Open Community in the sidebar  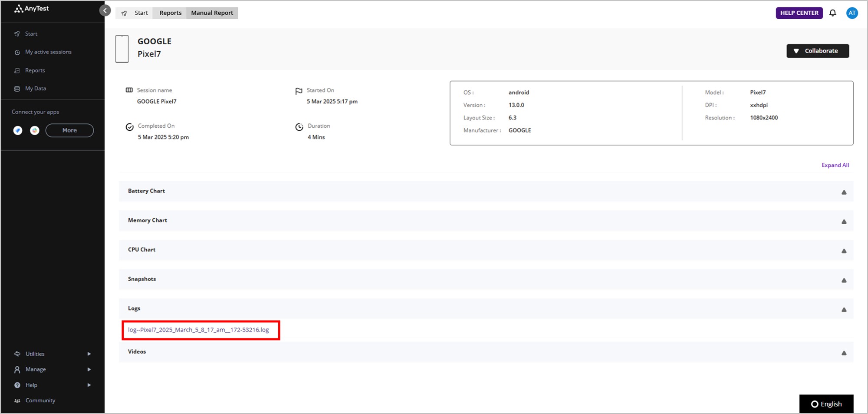[x=40, y=401]
